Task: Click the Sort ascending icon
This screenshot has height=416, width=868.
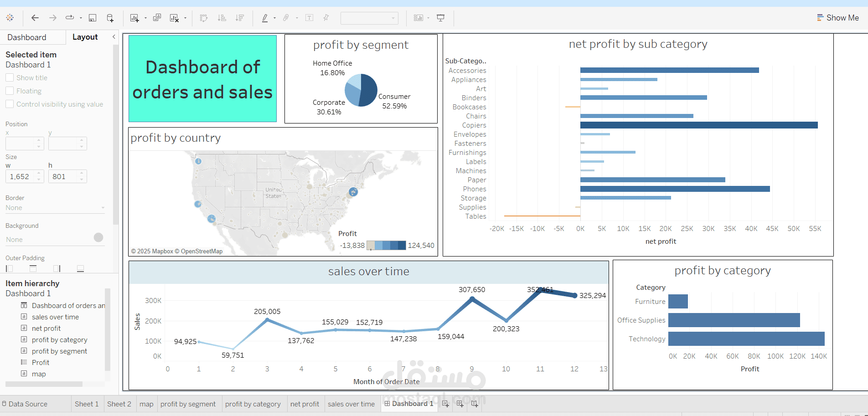Action: [222, 18]
